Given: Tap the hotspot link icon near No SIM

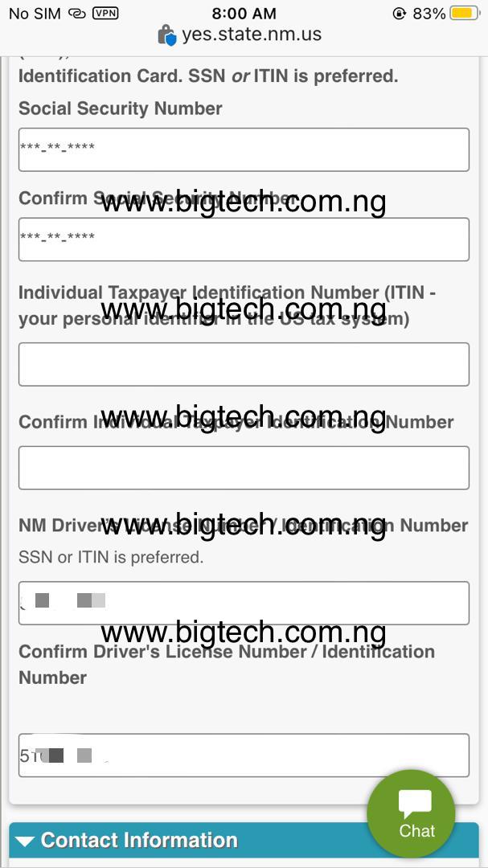Looking at the screenshot, I should (x=76, y=14).
